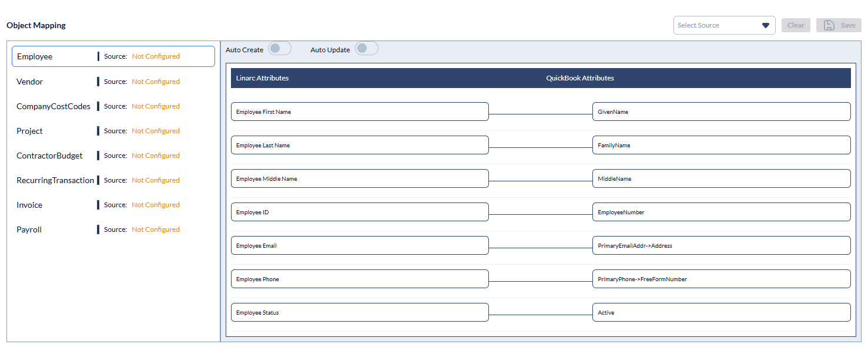Enable the Auto Create toggle
This screenshot has height=351, width=868.
280,49
